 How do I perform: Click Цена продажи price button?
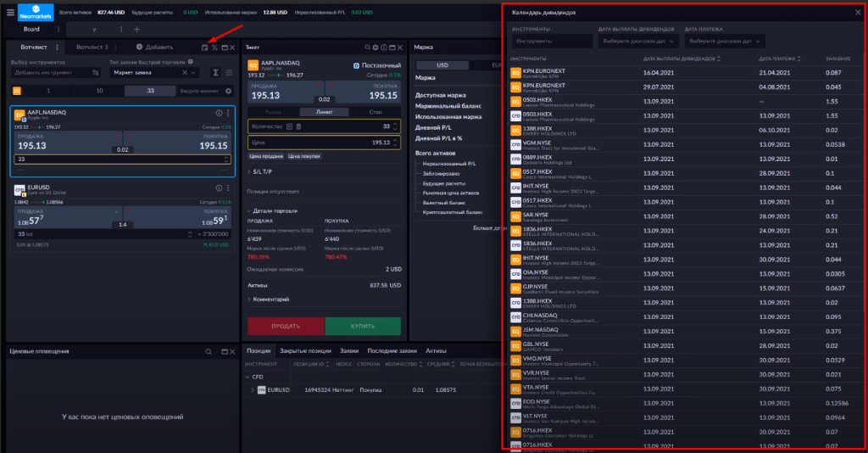(265, 157)
